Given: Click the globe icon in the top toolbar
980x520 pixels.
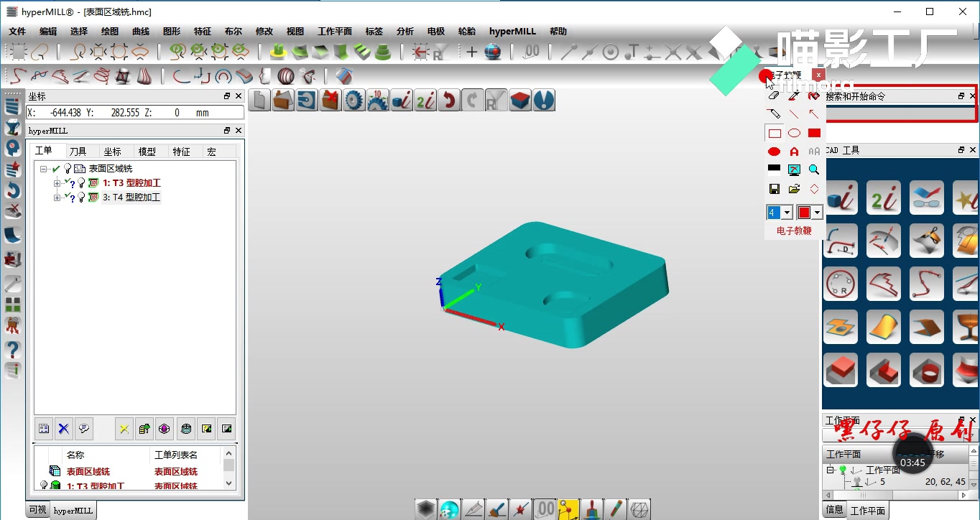Looking at the screenshot, I should pyautogui.click(x=492, y=51).
